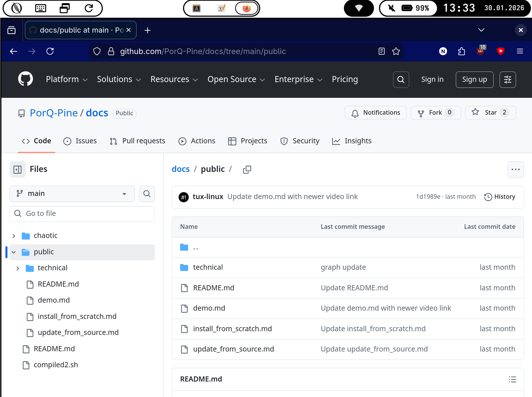Click the GitHub logo home icon
Screen dimensions: 532x397
point(25,79)
